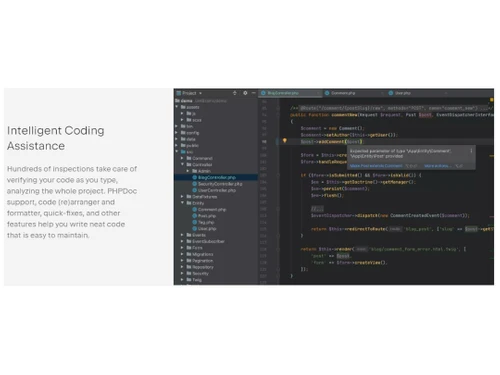Click the PHP file icon beside BlogController.php in tree

coord(195,177)
